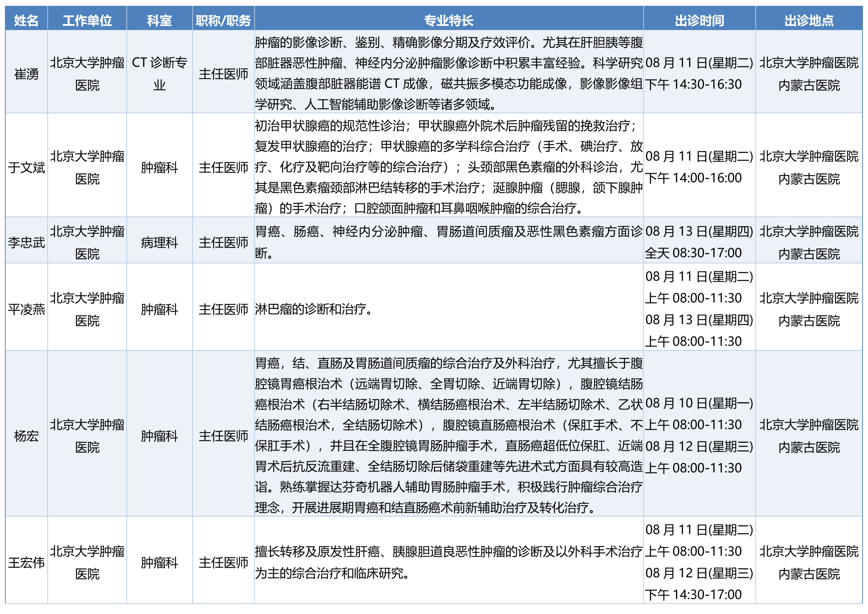Click the specialty text starting 胃癌，结、直肠
This screenshot has width=868, height=614.
coord(448,435)
